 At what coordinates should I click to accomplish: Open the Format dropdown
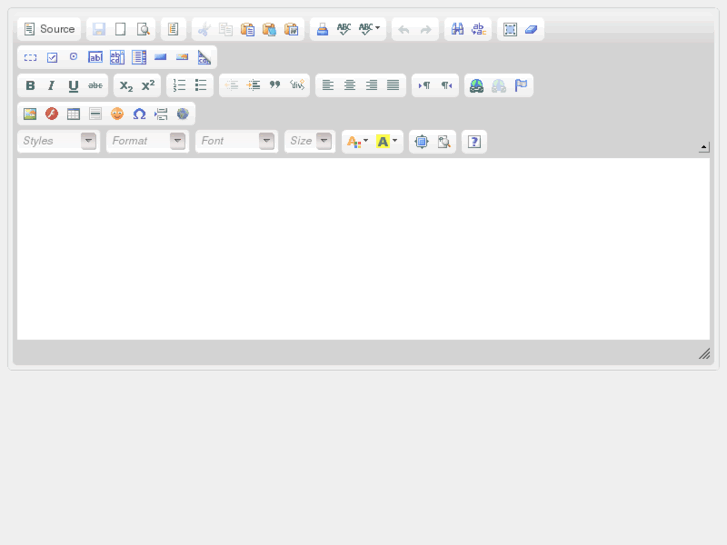tap(148, 141)
